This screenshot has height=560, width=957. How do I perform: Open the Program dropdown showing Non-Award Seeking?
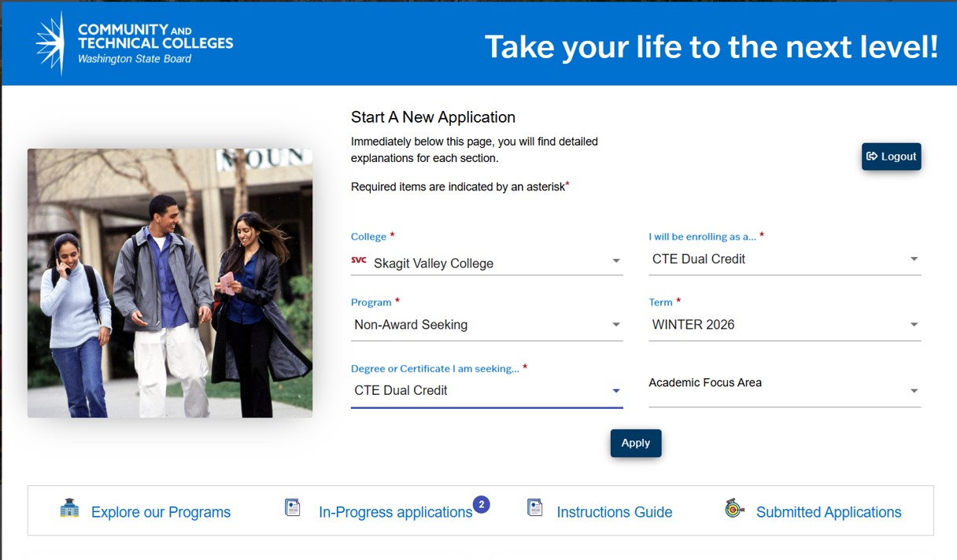coord(617,324)
